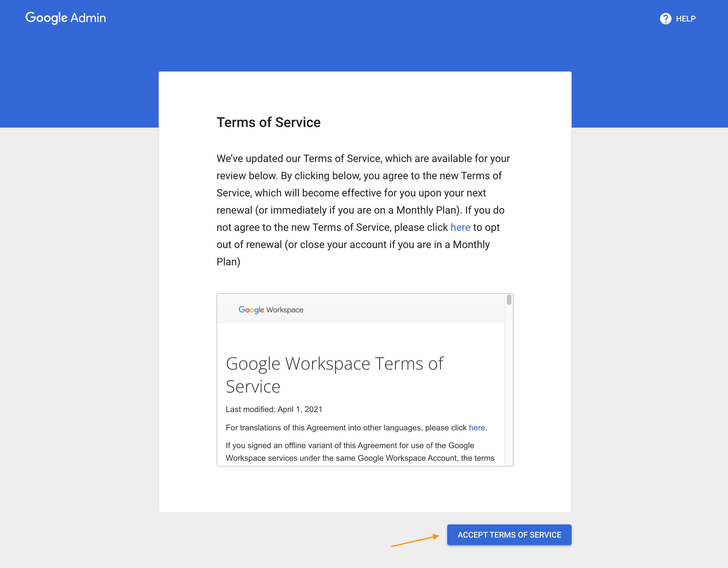Click the bold 'Terms of Service' heading
This screenshot has height=568, width=728.
coord(268,122)
